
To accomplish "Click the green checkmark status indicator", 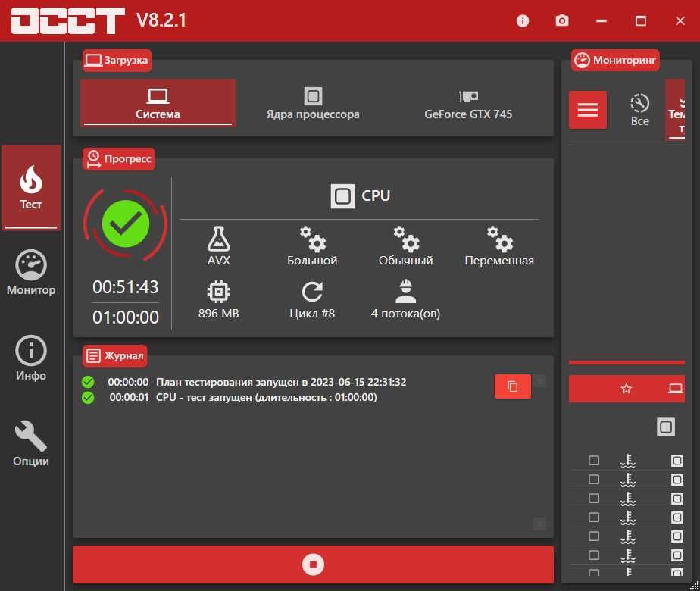I will point(126,224).
